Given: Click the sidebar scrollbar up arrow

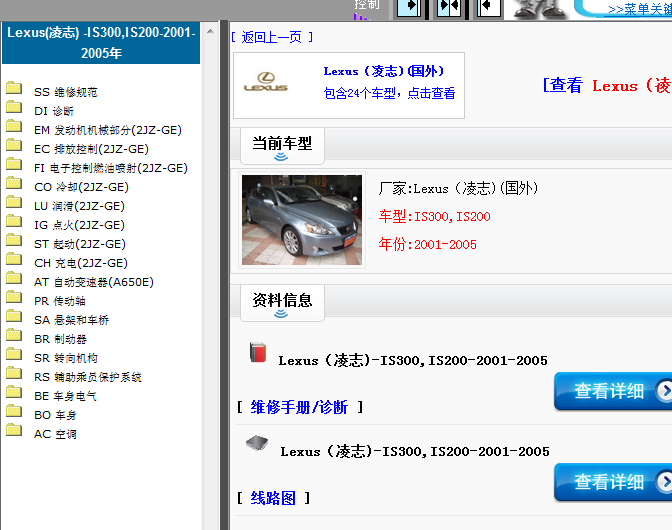Looking at the screenshot, I should [x=210, y=31].
